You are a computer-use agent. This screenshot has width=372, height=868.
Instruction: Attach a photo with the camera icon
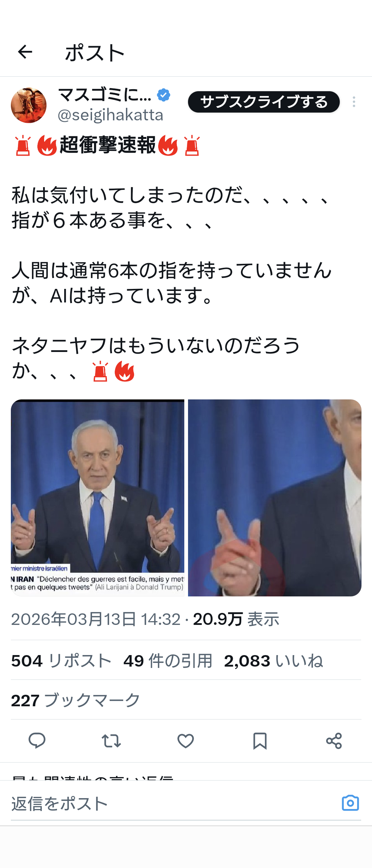click(x=350, y=803)
